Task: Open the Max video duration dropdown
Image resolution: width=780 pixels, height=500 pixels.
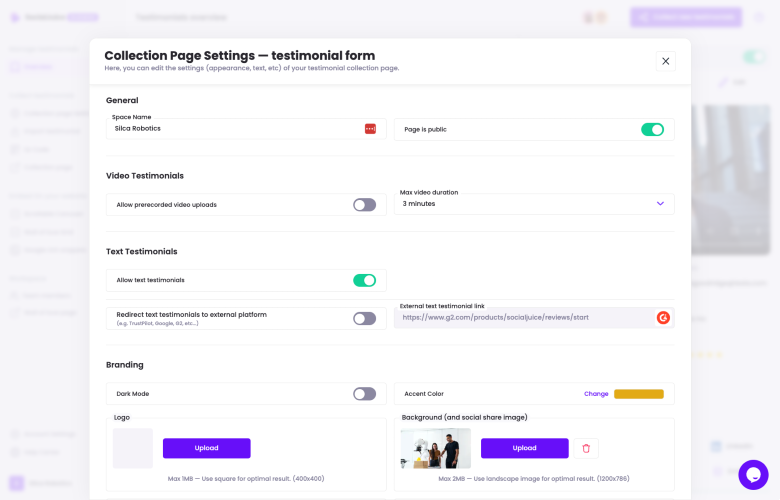Action: [x=534, y=204]
